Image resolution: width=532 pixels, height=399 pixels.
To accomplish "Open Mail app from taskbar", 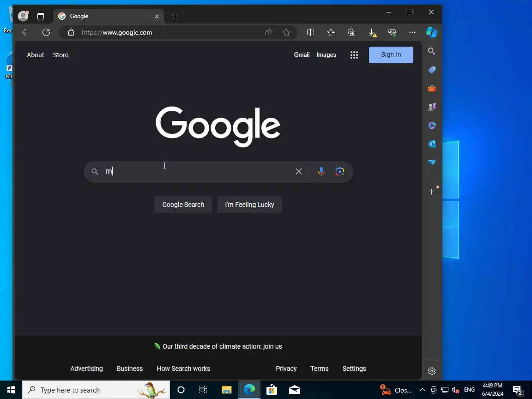I will pyautogui.click(x=295, y=390).
